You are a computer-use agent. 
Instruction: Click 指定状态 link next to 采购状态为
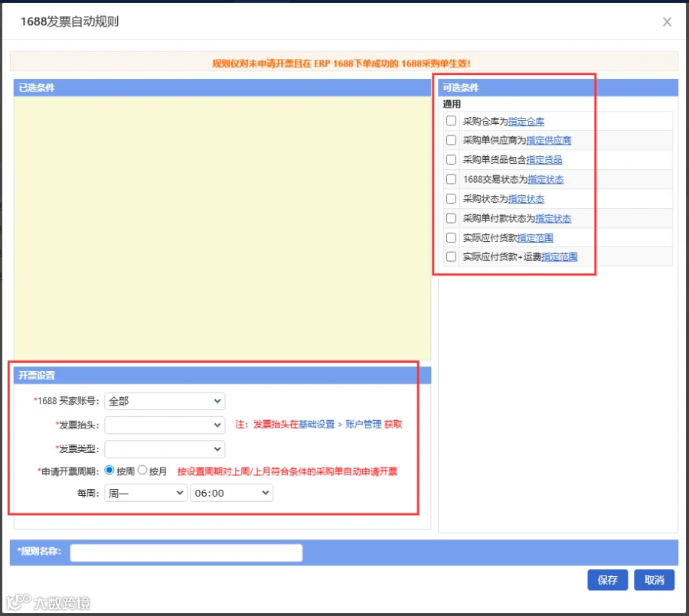tap(526, 199)
